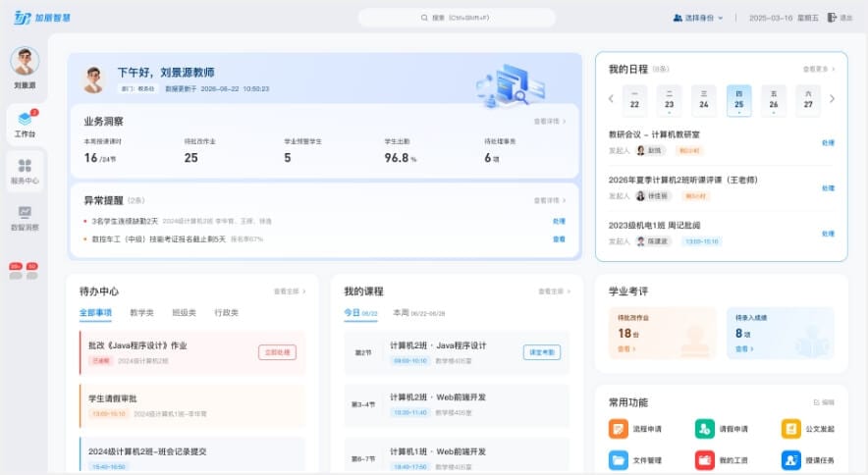Open the 流程申请 orange shortcut icon
This screenshot has height=475, width=868.
pyautogui.click(x=618, y=429)
